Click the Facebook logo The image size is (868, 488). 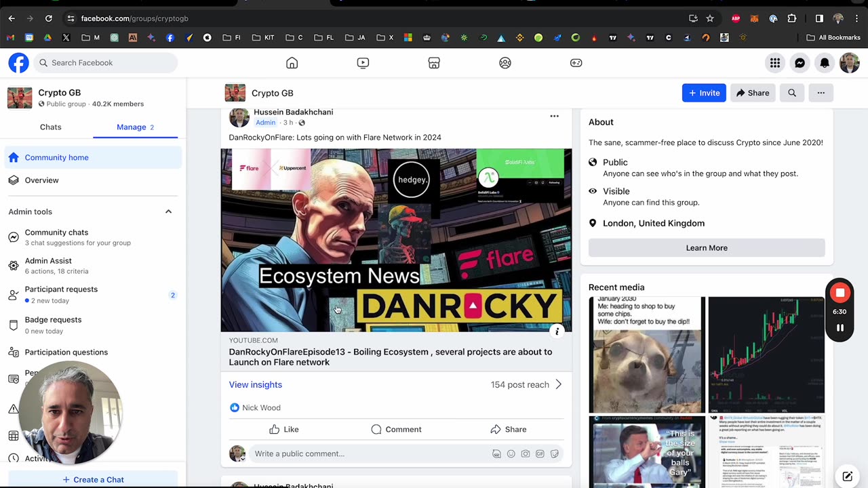coord(18,63)
